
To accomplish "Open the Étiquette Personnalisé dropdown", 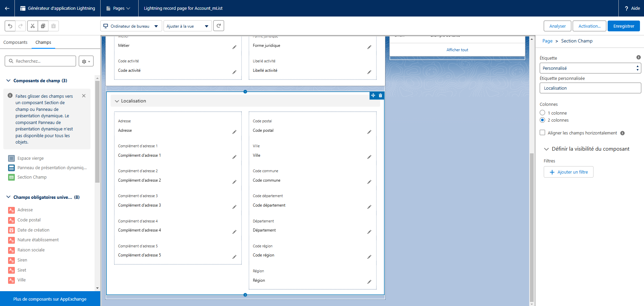I will coord(590,68).
